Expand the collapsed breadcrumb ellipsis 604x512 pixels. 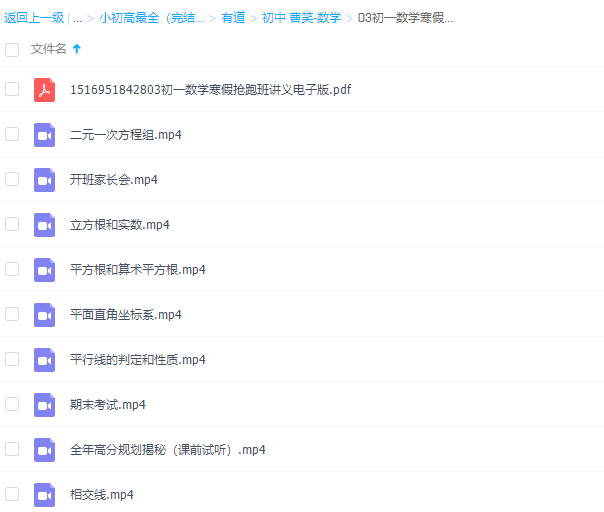point(77,18)
